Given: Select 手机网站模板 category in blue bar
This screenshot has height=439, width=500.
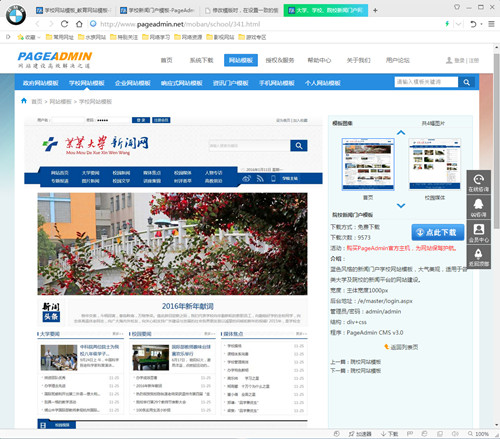Looking at the screenshot, I should [x=277, y=83].
